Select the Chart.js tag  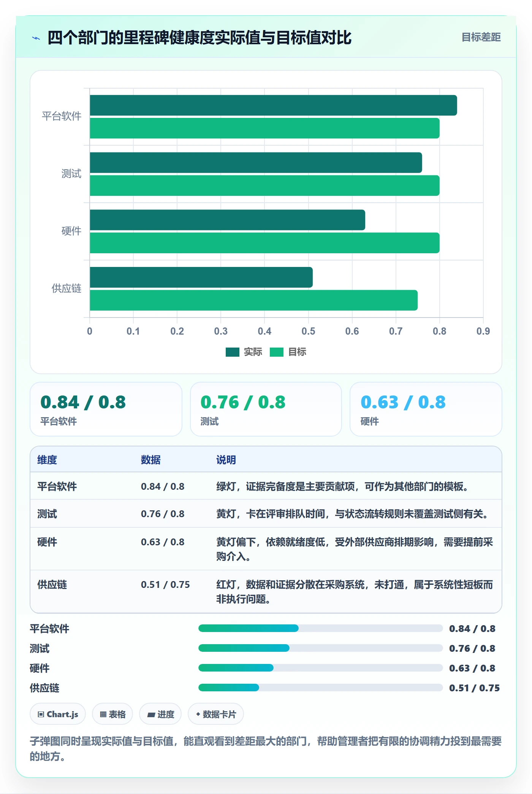coord(58,714)
